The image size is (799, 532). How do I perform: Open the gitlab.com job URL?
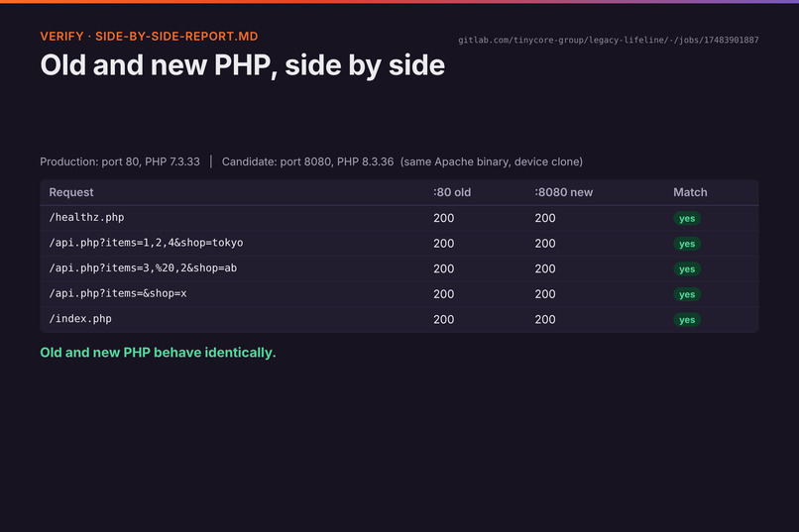[x=608, y=40]
